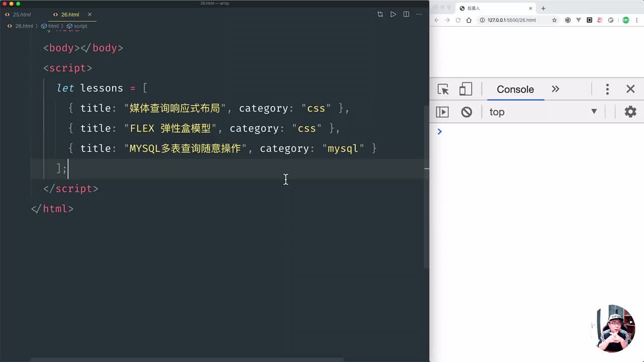Viewport: 644px width, 362px height.
Task: Select the 后盾人 browser tab
Action: (x=496, y=8)
